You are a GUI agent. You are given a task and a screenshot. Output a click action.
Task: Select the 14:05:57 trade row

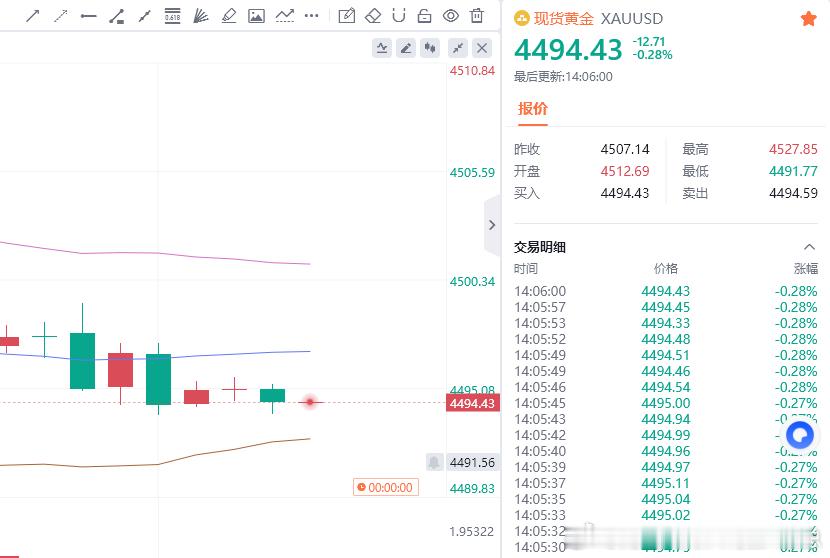[665, 307]
